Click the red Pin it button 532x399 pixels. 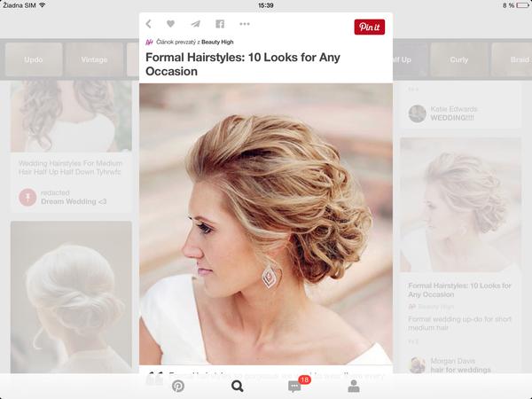(369, 27)
